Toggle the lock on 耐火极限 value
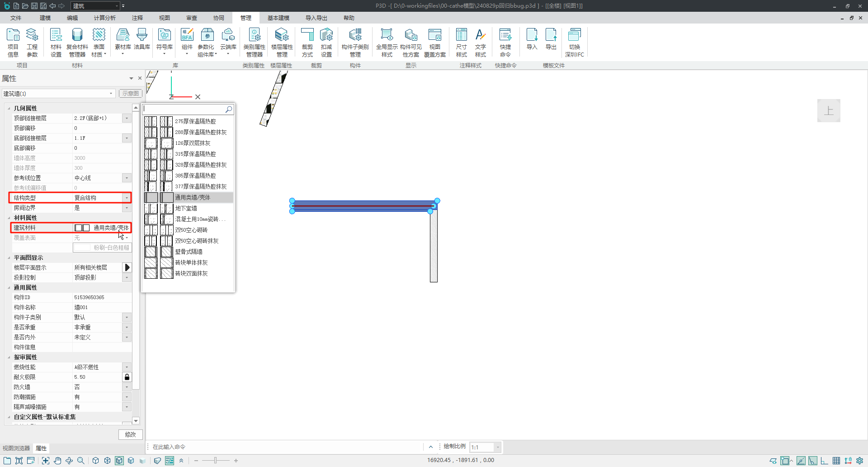The width and height of the screenshot is (868, 467). pyautogui.click(x=127, y=377)
